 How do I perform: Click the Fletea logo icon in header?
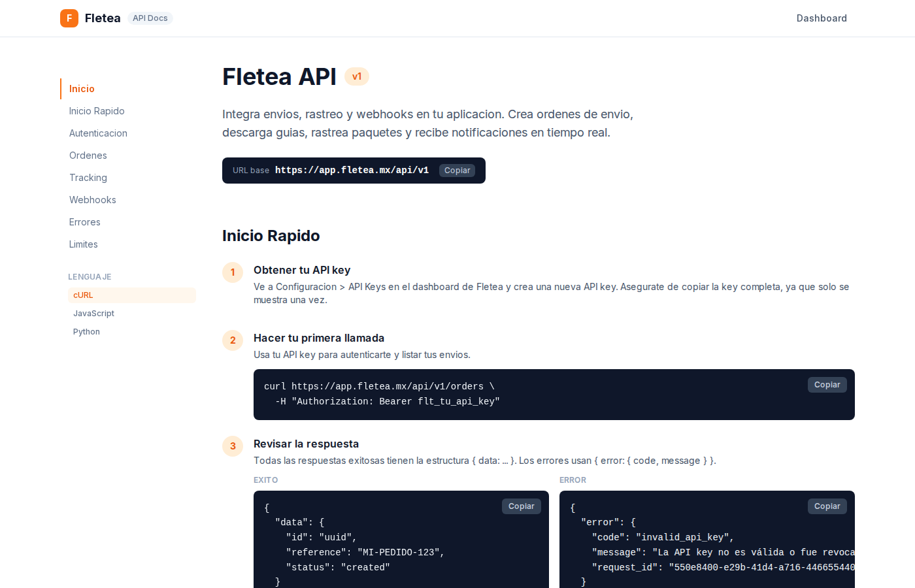coord(69,18)
